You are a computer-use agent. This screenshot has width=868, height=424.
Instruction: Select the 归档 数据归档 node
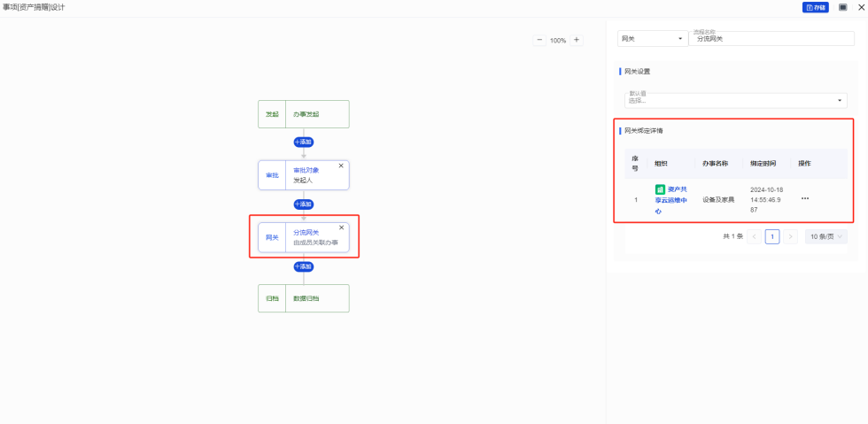[303, 298]
